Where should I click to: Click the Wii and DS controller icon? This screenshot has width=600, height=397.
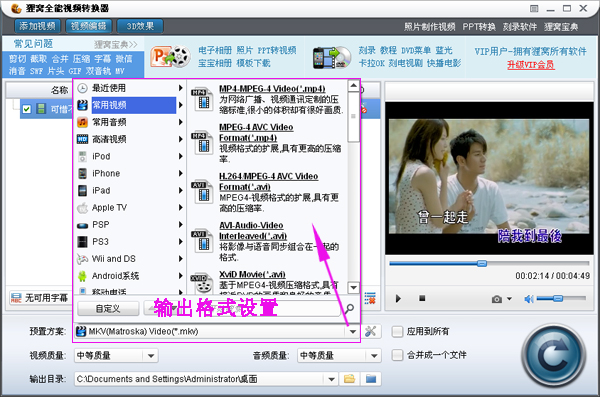82,259
